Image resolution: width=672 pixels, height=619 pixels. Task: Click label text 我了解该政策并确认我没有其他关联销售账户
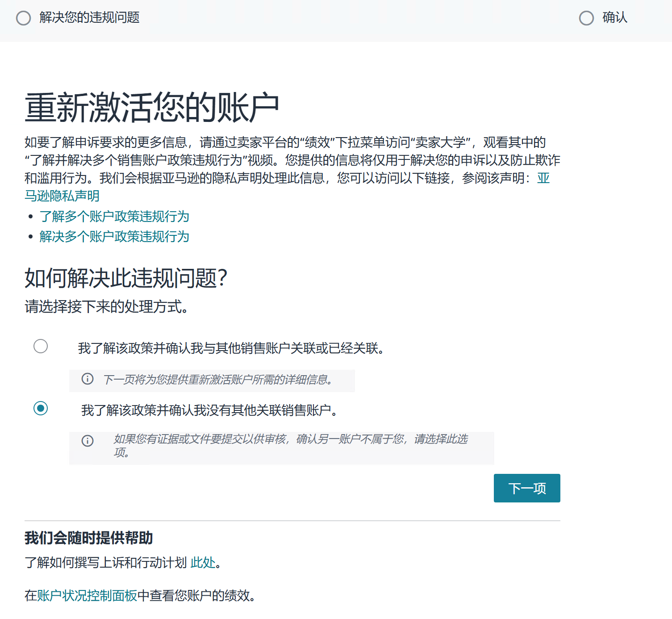[209, 410]
